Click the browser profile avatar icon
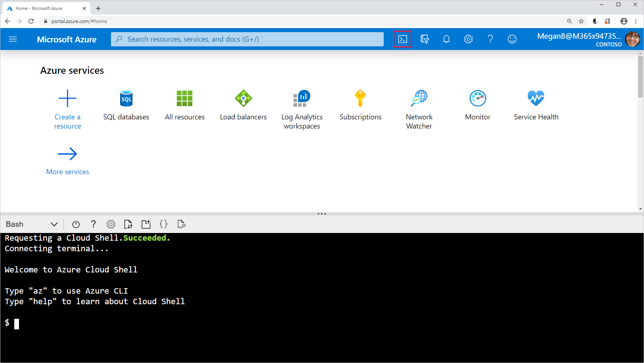 click(624, 21)
